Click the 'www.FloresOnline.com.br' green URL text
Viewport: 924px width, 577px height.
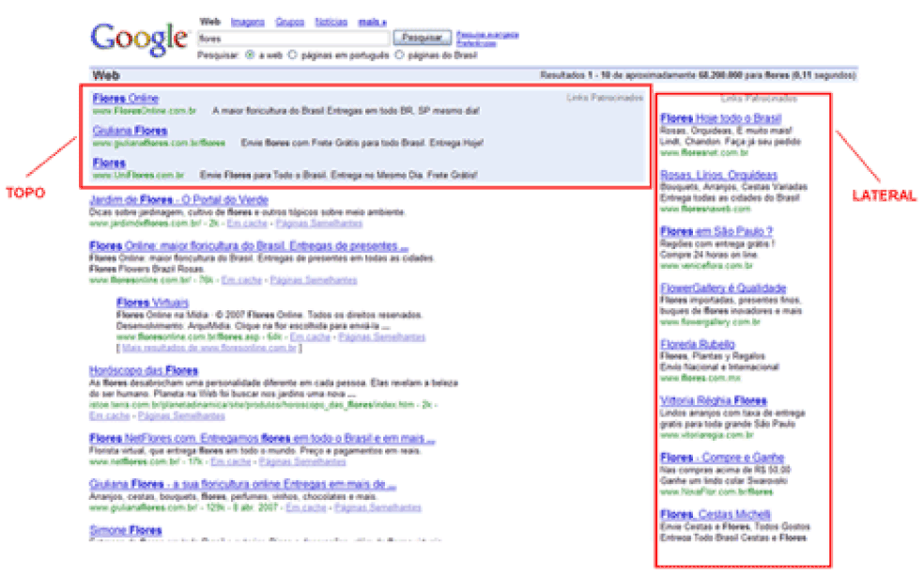pos(145,111)
